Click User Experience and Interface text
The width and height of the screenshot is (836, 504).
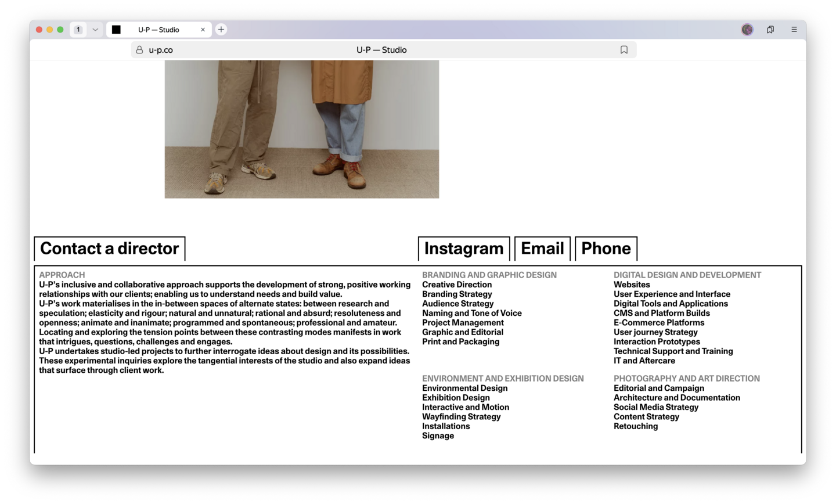coord(672,294)
